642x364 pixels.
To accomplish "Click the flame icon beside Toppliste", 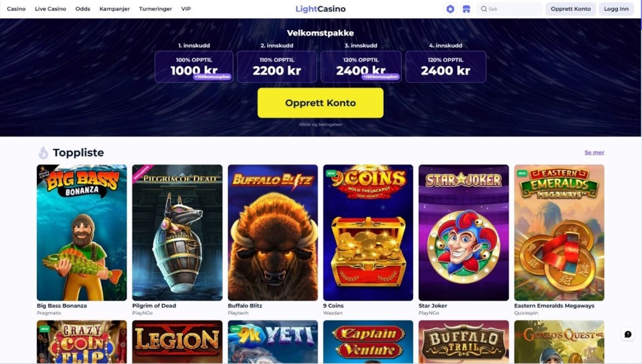I will coord(43,152).
